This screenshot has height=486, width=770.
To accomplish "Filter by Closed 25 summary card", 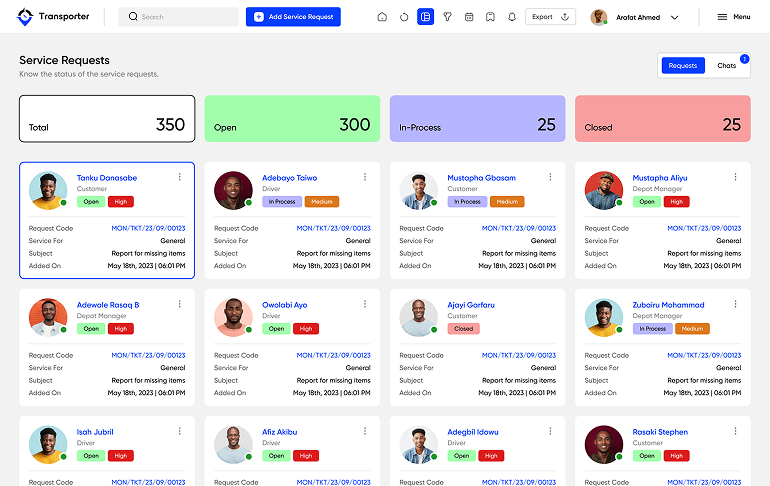I will (662, 119).
